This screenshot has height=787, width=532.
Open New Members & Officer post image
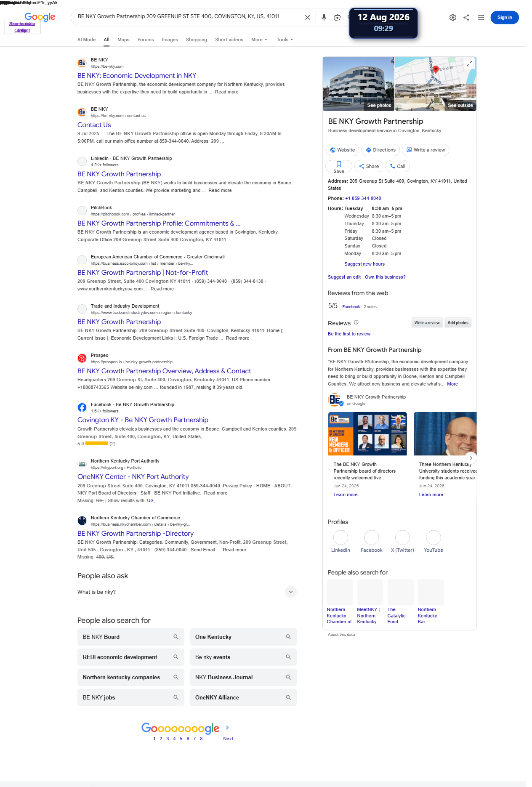click(x=367, y=433)
